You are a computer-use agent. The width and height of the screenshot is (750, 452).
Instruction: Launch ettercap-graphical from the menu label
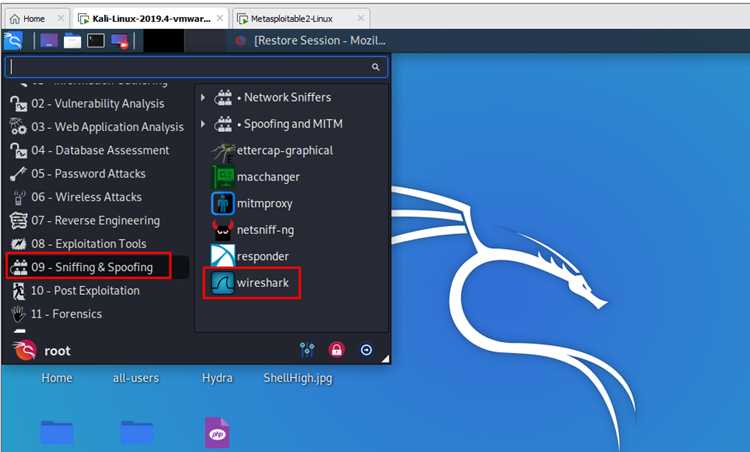pos(285,151)
